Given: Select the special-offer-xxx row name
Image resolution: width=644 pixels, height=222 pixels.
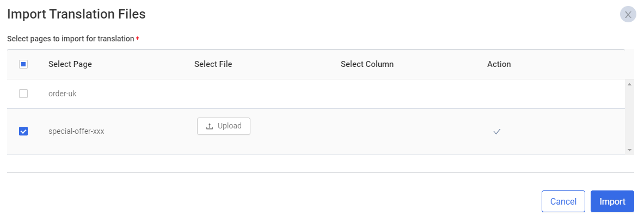Looking at the screenshot, I should pos(76,132).
